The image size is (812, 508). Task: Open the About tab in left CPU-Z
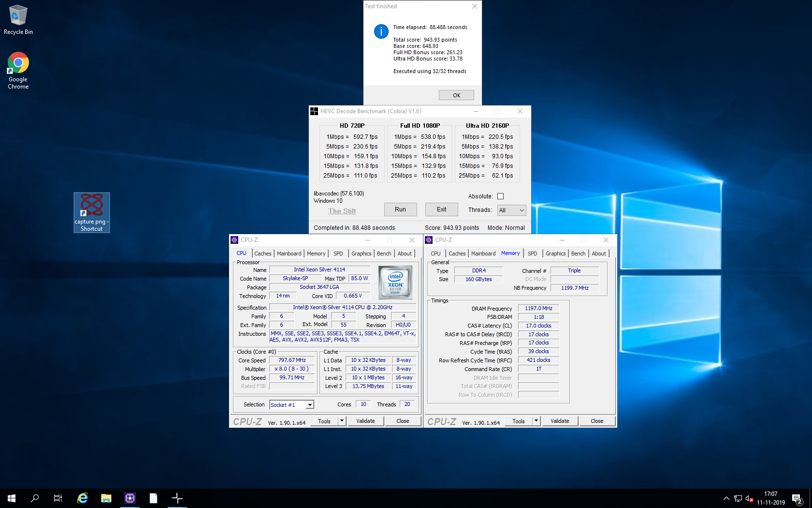coord(405,254)
